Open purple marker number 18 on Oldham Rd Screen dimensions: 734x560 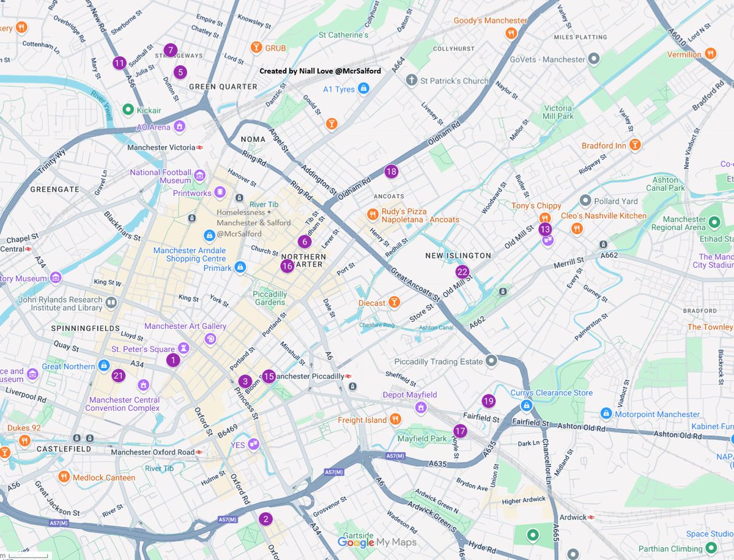[x=391, y=172]
